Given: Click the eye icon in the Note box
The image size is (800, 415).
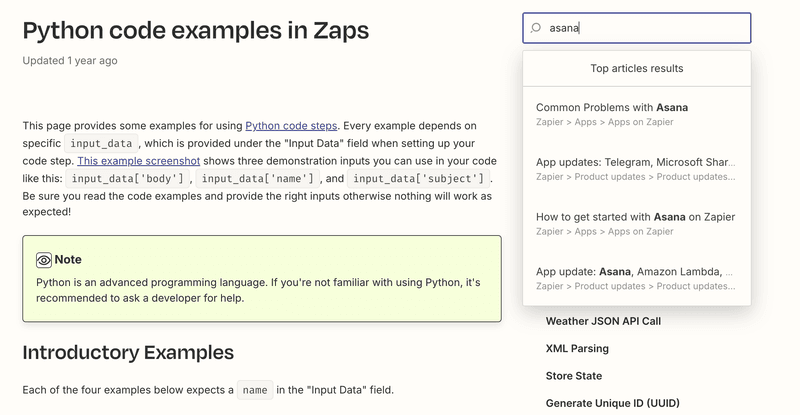Looking at the screenshot, I should tap(44, 260).
